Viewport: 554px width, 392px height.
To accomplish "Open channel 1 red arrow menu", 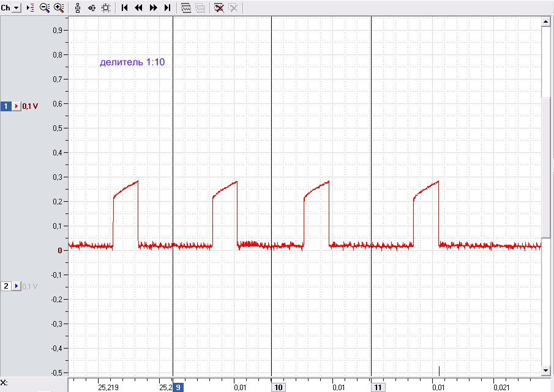I will [17, 106].
